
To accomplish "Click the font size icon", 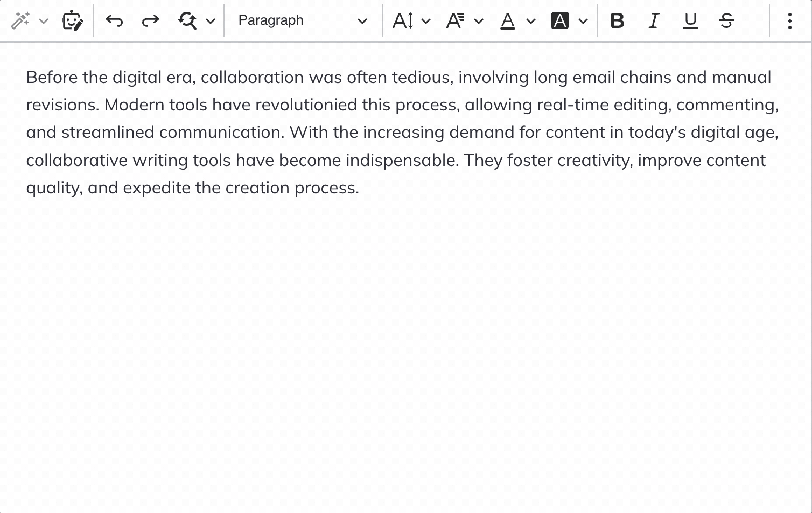I will pos(403,20).
